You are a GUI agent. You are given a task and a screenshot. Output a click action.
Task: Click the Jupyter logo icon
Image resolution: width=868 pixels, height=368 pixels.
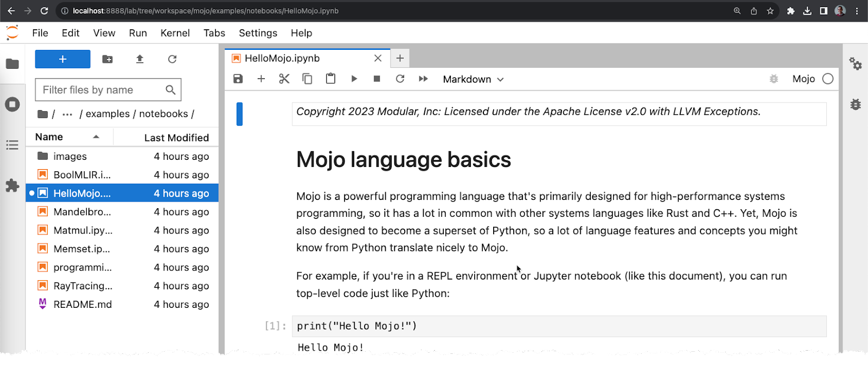tap(12, 33)
